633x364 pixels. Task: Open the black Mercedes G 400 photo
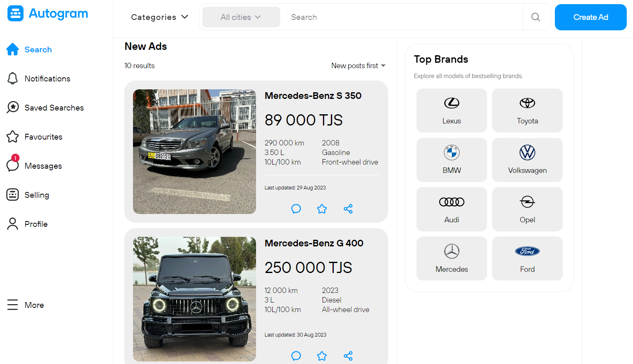click(195, 299)
